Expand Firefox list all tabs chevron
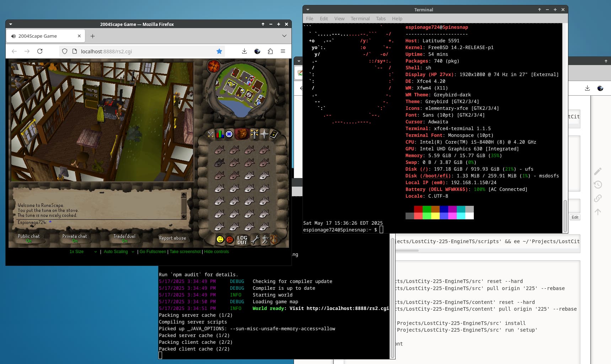The image size is (611, 364). tap(284, 36)
